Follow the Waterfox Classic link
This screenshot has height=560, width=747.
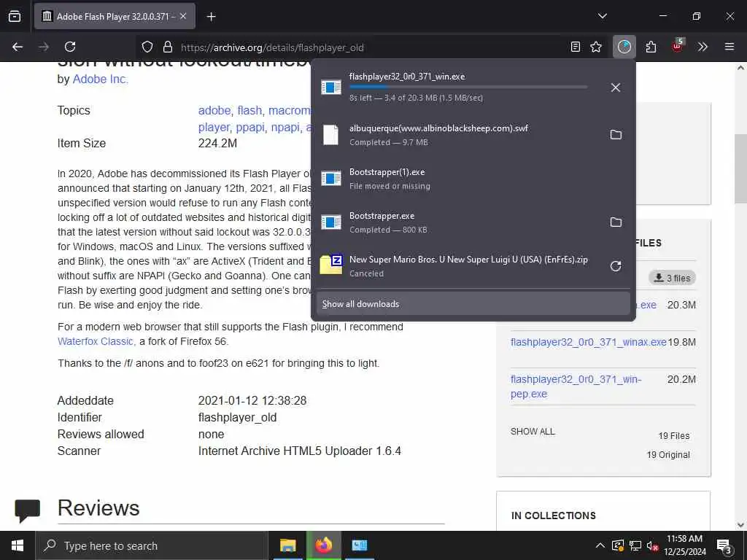pos(96,341)
